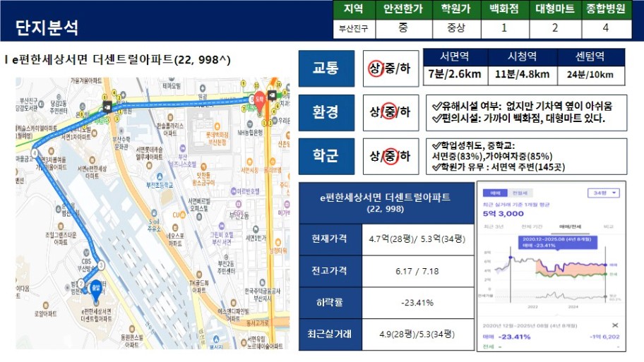The width and height of the screenshot is (644, 362).
Task: Click the S-oil 주유소 marker
Action: click(x=154, y=213)
